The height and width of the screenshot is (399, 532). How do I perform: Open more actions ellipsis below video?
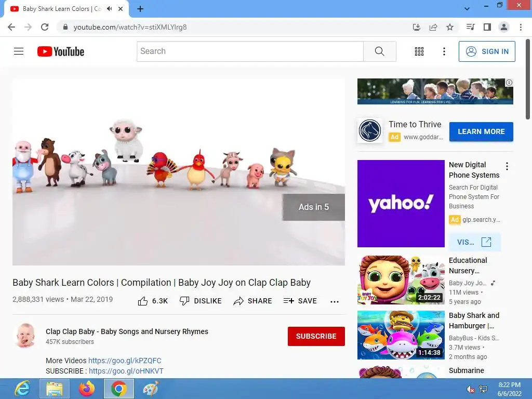click(335, 302)
